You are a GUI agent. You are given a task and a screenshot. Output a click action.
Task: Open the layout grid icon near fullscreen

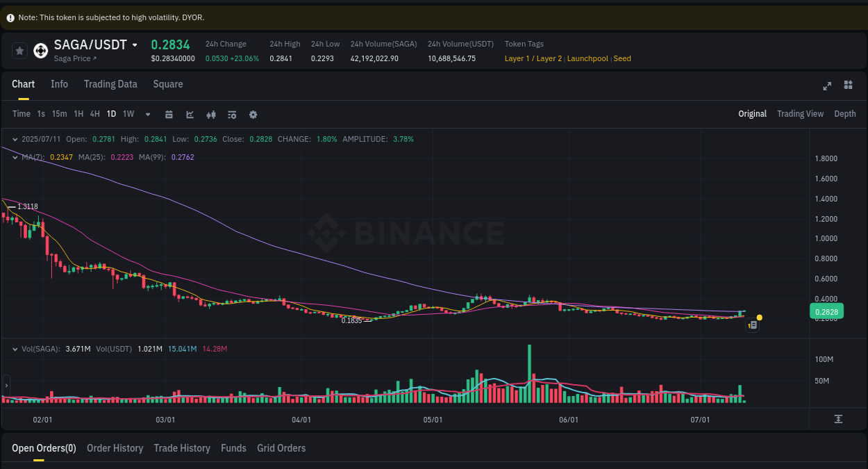tap(848, 85)
